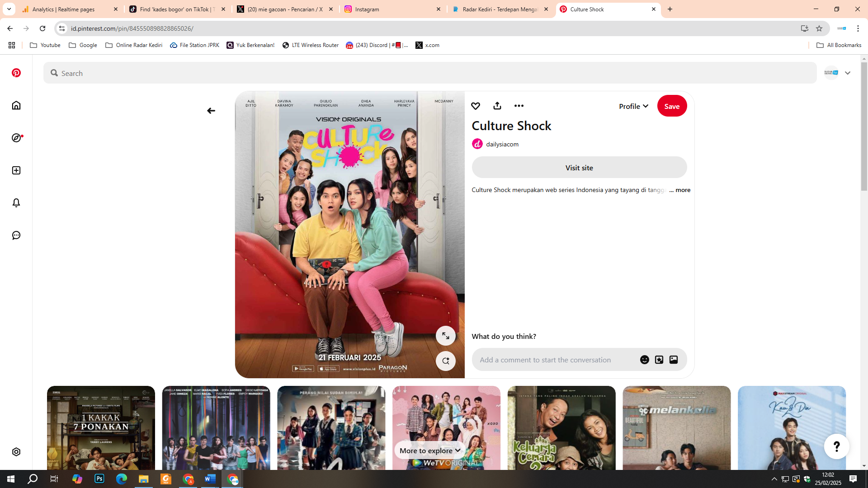The height and width of the screenshot is (488, 868).
Task: Open Youtube bookmark folder
Action: (45, 45)
